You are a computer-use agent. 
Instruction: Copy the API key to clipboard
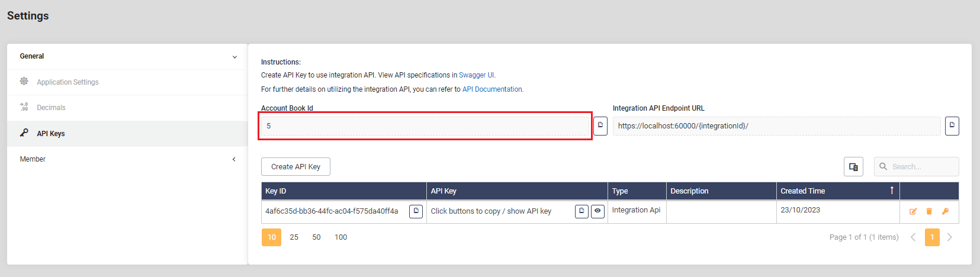coord(581,211)
